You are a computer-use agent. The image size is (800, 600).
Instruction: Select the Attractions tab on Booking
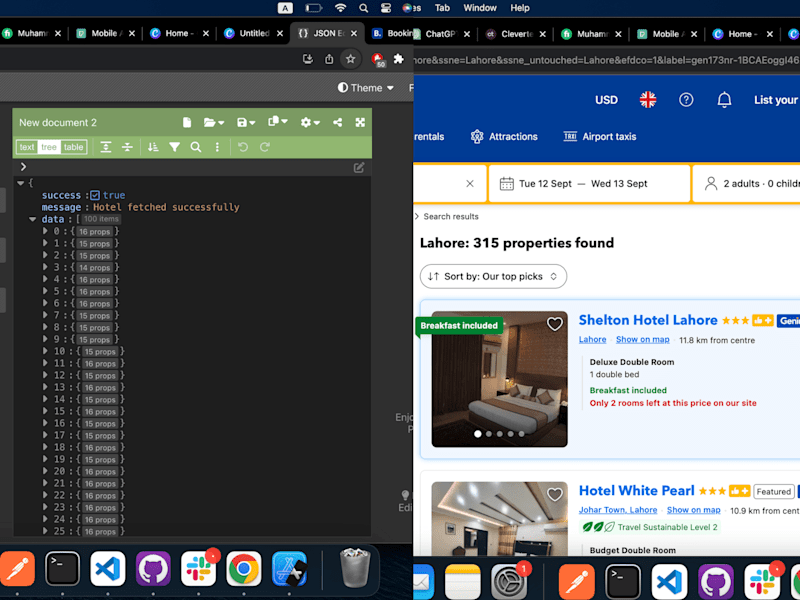[504, 136]
